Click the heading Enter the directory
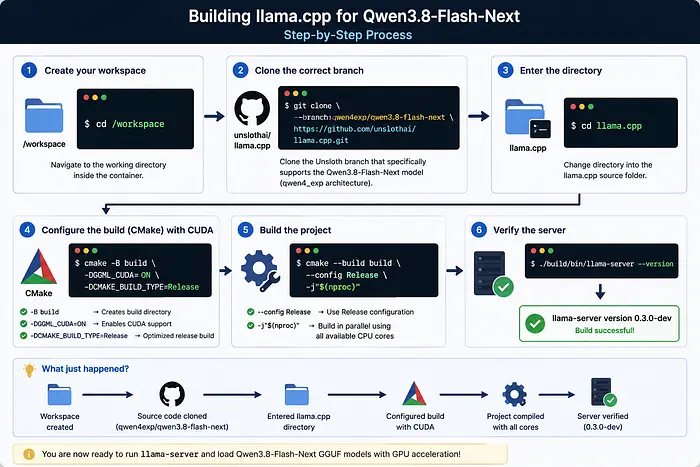The image size is (700, 467). (561, 71)
